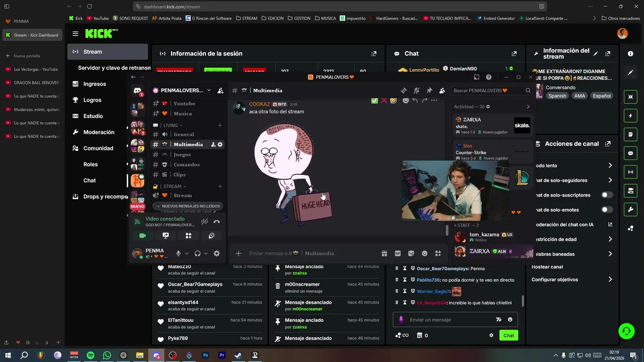Pop out the Acciones de canal panel
Image resolution: width=644 pixels, height=362 pixels.
pyautogui.click(x=608, y=144)
